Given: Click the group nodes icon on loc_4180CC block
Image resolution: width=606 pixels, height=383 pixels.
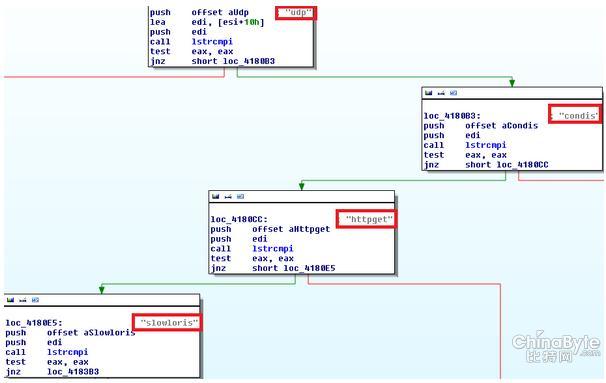Looking at the screenshot, I should (240, 196).
